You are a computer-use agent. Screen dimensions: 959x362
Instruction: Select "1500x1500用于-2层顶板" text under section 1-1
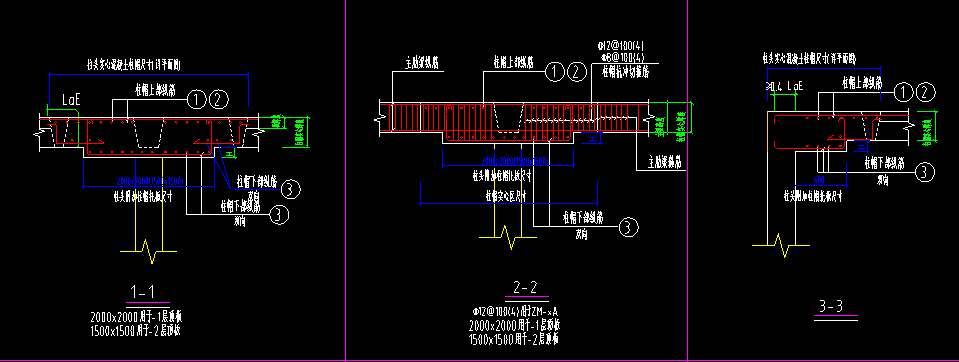click(135, 331)
